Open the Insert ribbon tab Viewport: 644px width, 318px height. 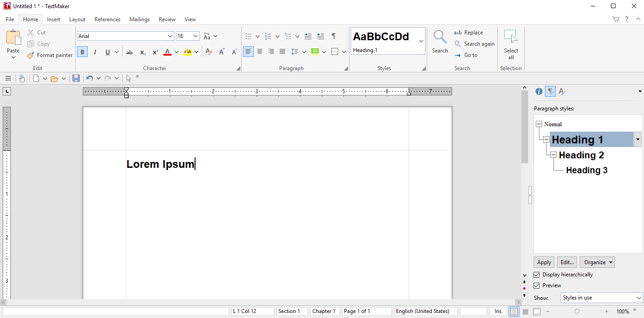pos(53,19)
